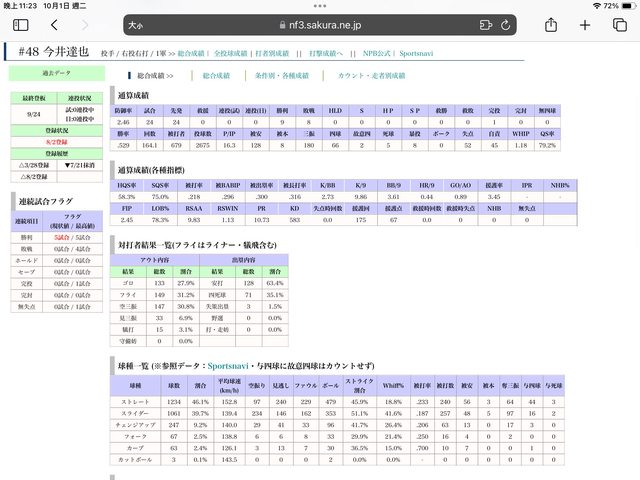Viewport: 640px width, 480px height.
Task: Click the nf3.sakura.ne.jp address field
Action: [x=320, y=24]
